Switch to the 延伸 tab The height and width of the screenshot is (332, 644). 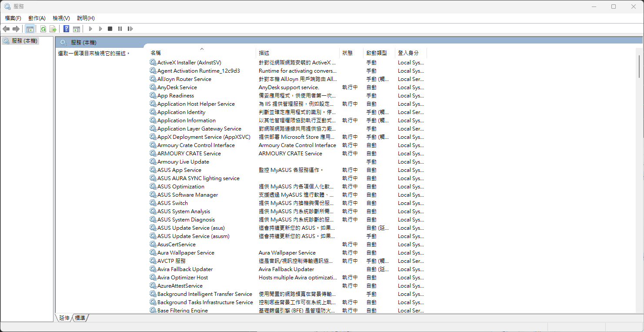(x=64, y=318)
